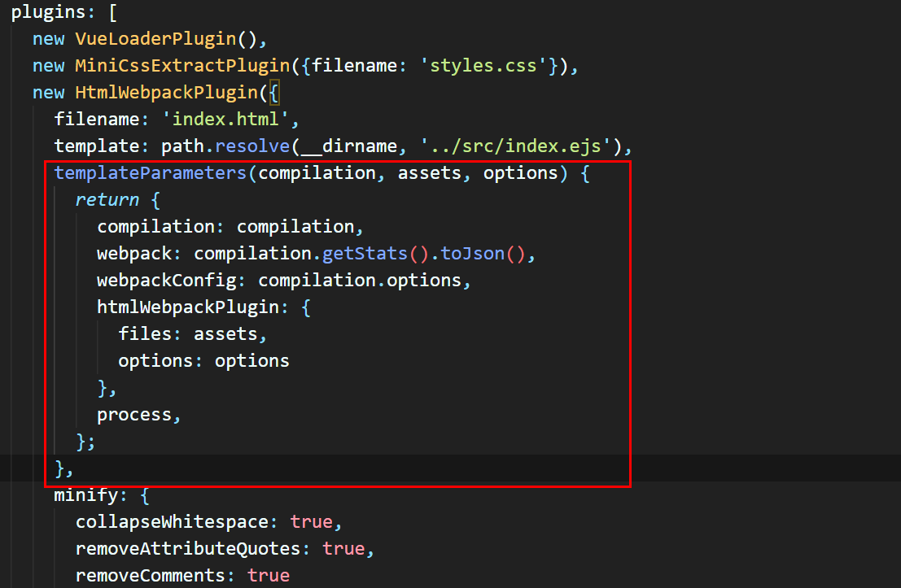The image size is (901, 588).
Task: Click 'filename' key on the 'index.html' line
Action: [x=97, y=120]
